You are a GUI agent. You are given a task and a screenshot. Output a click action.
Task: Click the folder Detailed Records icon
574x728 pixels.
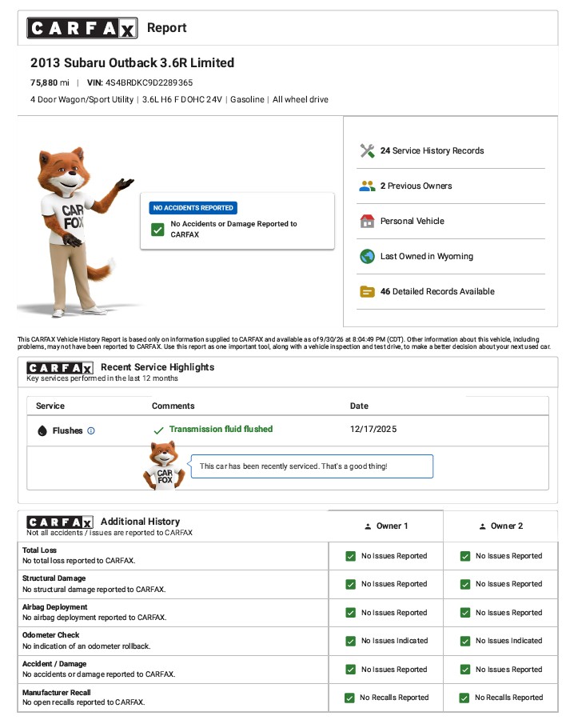[367, 291]
